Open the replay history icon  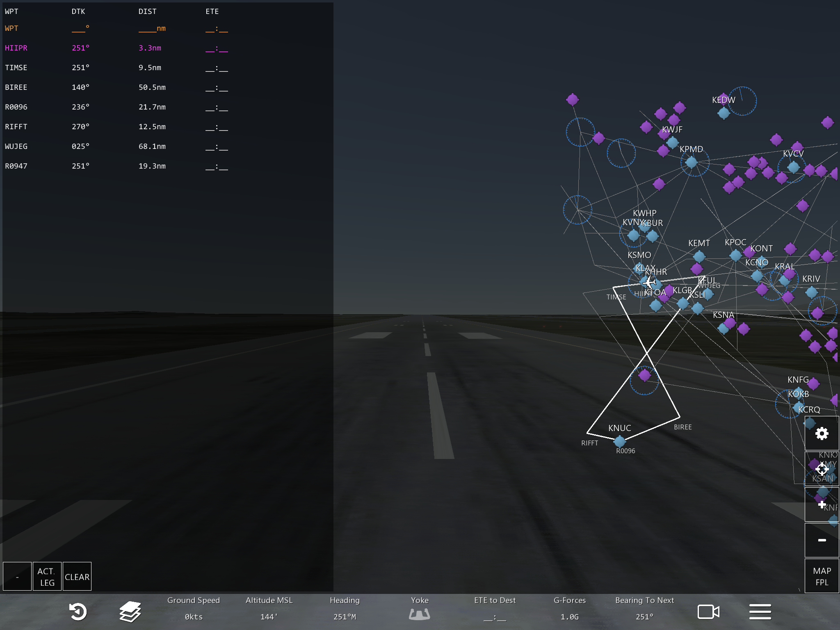coord(78,612)
